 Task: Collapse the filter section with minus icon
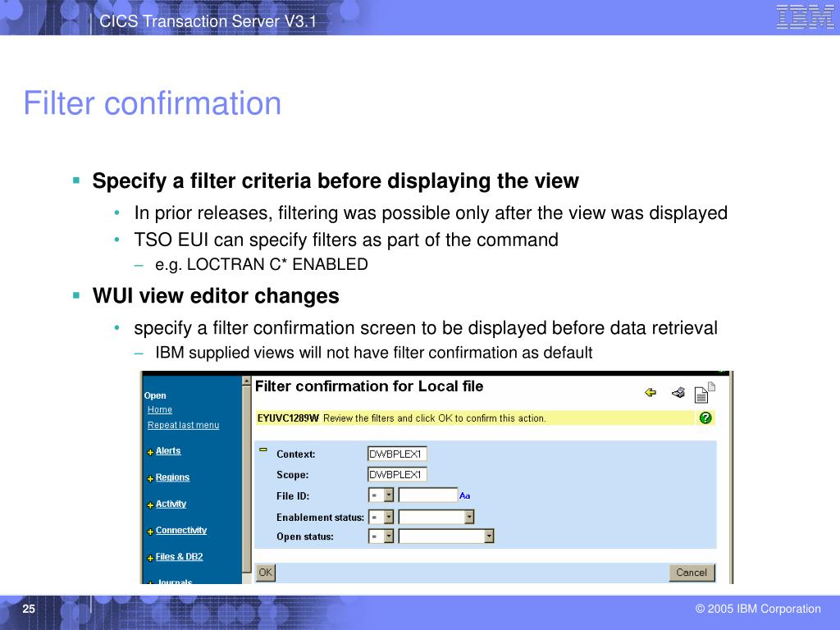click(x=263, y=450)
